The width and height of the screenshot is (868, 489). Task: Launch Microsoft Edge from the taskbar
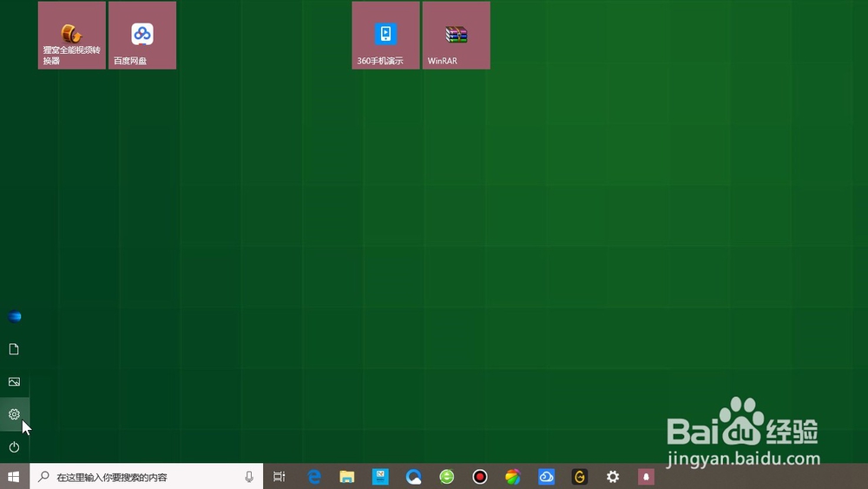[x=314, y=476]
